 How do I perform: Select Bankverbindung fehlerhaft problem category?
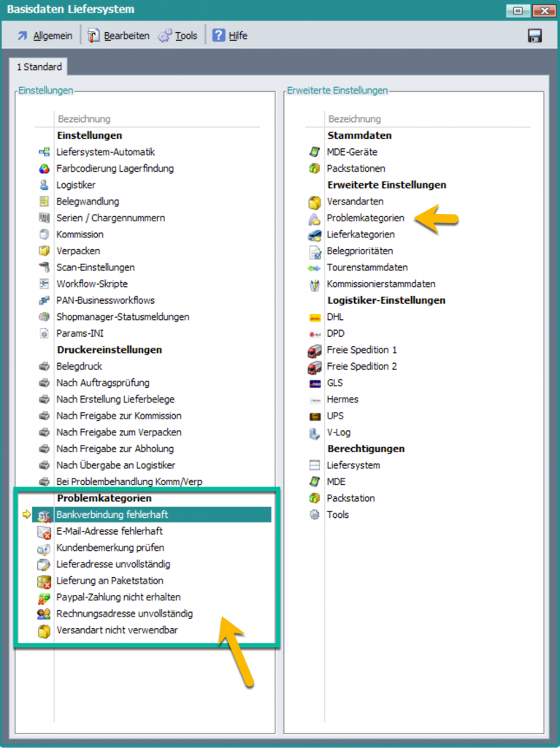(x=112, y=515)
